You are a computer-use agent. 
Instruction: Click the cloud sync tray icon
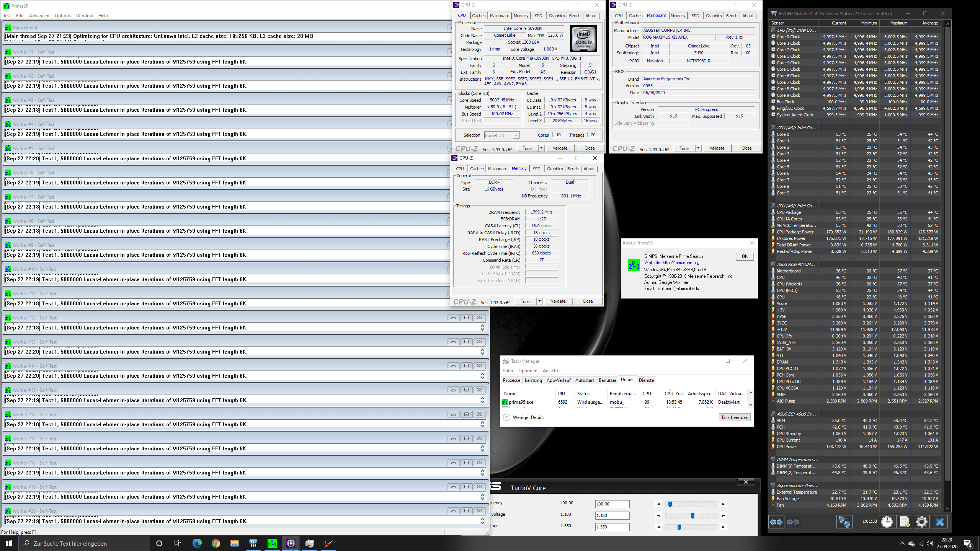tap(911, 544)
